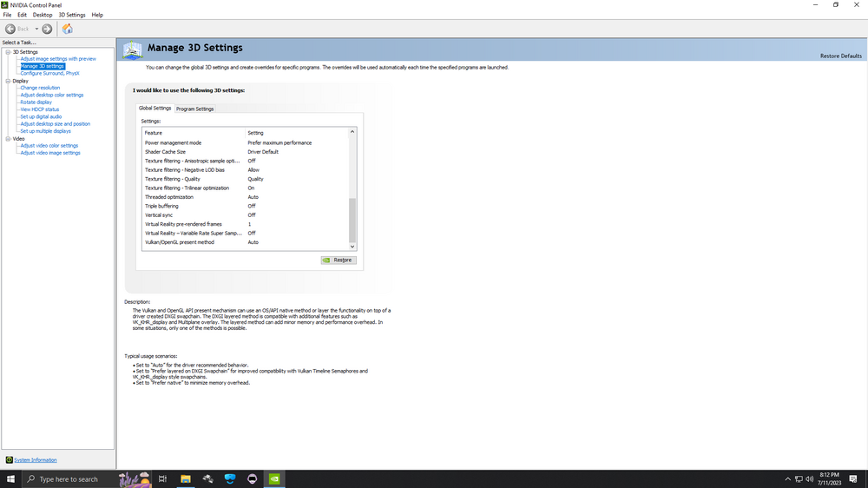Click the settings list scrollbar thumb
868x488 pixels.
pos(352,220)
